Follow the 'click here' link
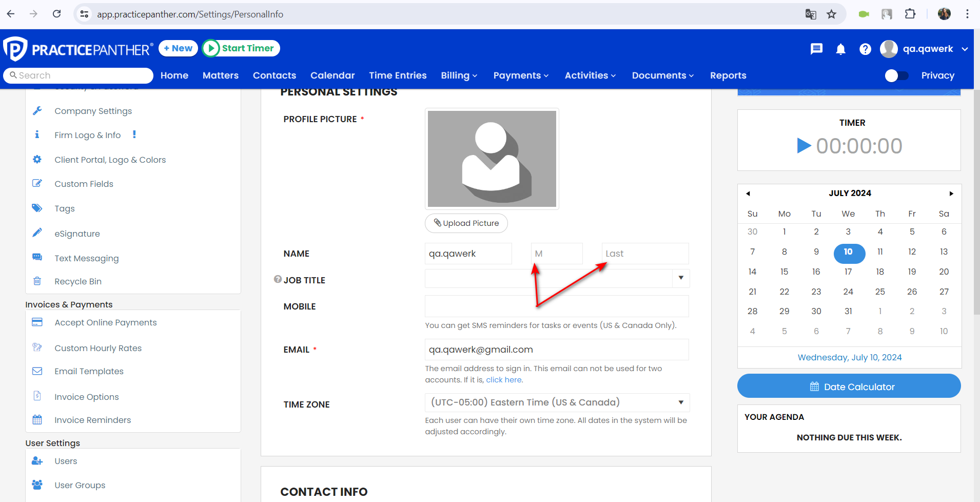This screenshot has width=980, height=502. click(504, 380)
